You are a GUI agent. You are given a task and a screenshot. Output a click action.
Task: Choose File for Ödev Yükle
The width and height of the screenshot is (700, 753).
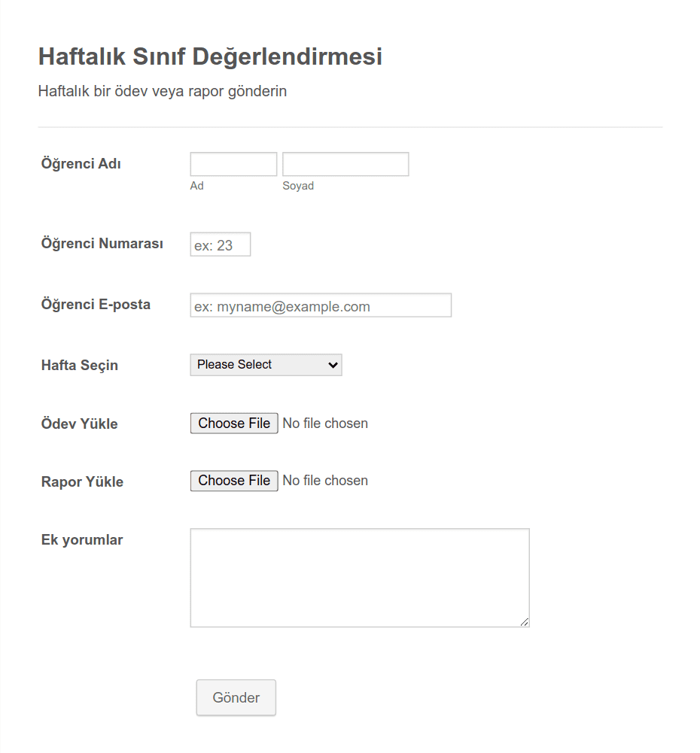point(234,423)
